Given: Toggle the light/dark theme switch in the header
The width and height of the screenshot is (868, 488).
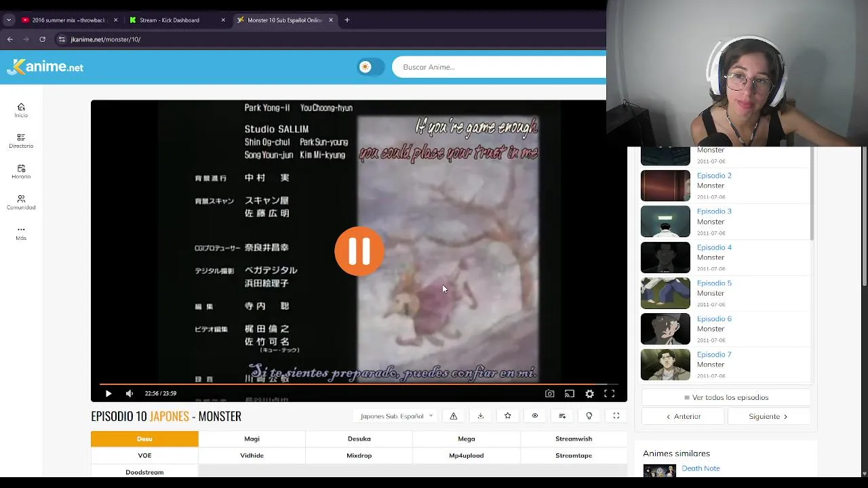Looking at the screenshot, I should pos(371,66).
